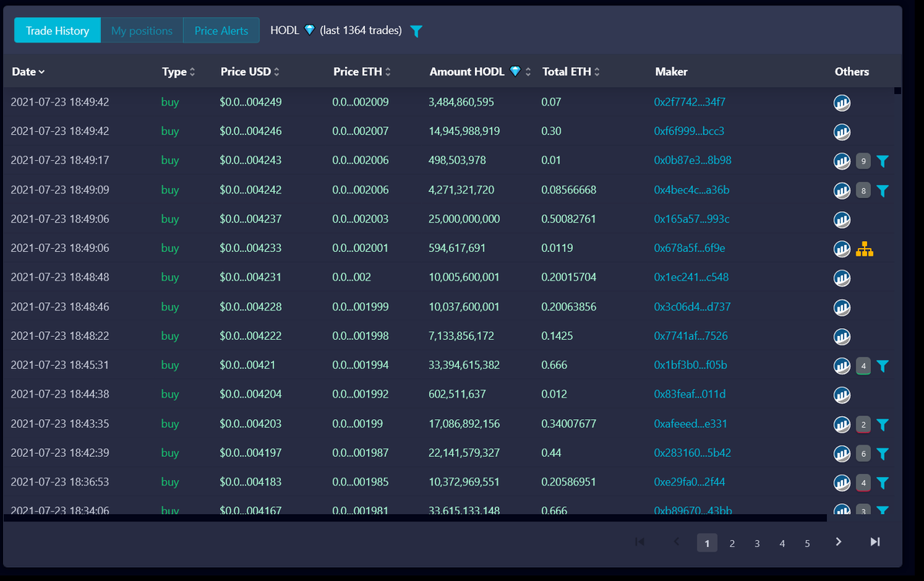Sort table by Total ETH column
924x581 pixels.
(x=571, y=72)
